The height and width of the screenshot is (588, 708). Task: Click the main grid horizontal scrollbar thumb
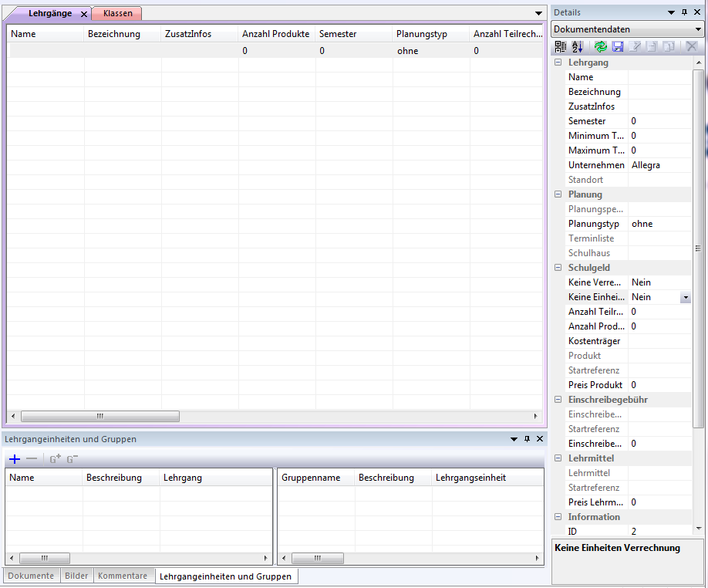pyautogui.click(x=100, y=416)
